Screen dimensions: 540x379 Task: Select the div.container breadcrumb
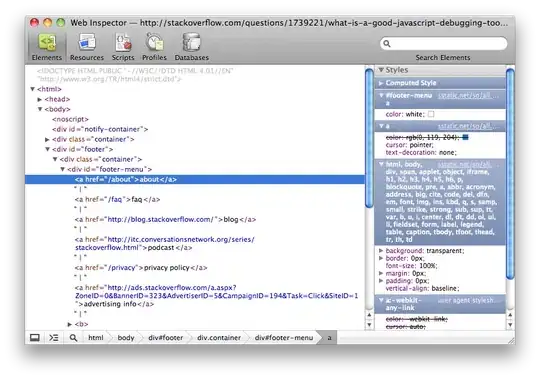coord(219,338)
